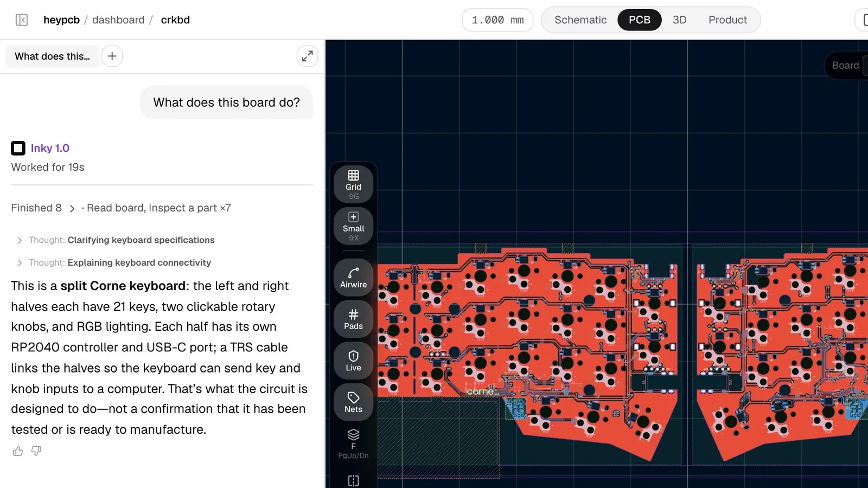Switch to the 3D view
Screen dimensions: 868x488
click(679, 20)
